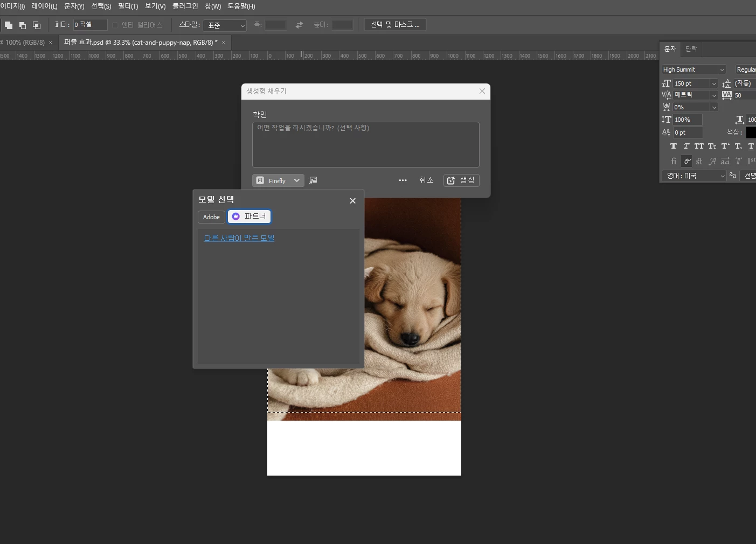This screenshot has width=756, height=544.
Task: Expand the 메트릭 kerning dropdown
Action: [x=714, y=95]
